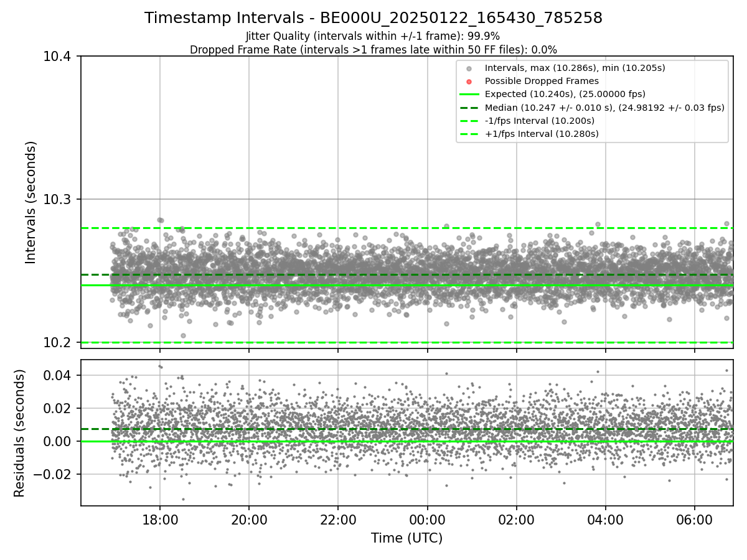The width and height of the screenshot is (747, 560).
Task: Click legend entry "+1/fps Interval (10.280s)"
Action: 542,134
